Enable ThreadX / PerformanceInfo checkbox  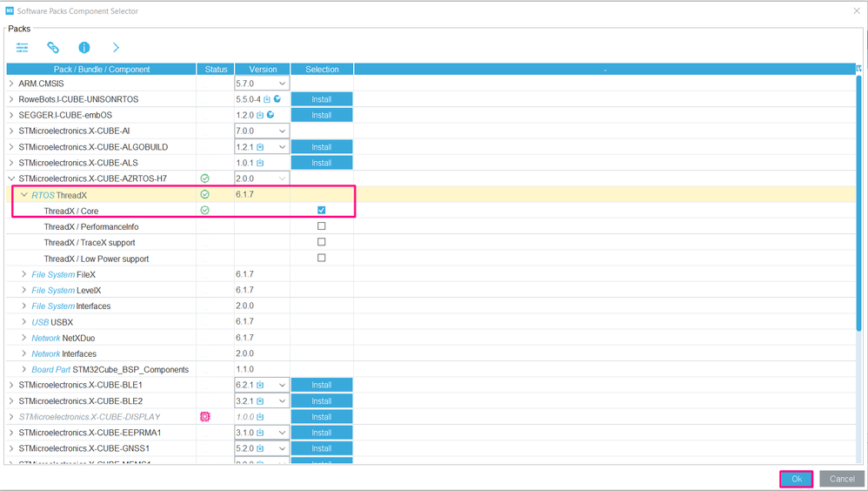pyautogui.click(x=322, y=226)
